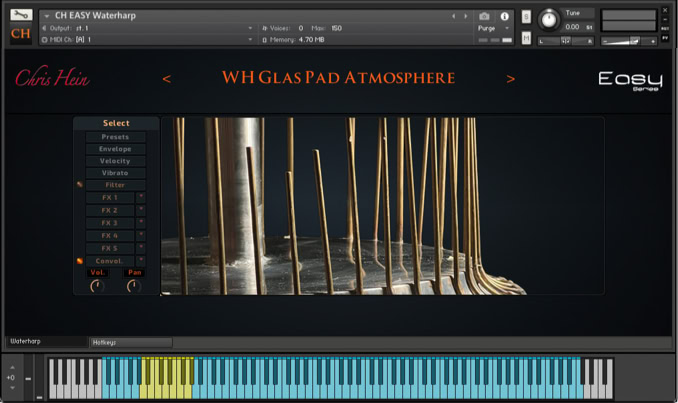Click the Memory 4.70 MB readout
This screenshot has height=403, width=678.
coord(311,40)
